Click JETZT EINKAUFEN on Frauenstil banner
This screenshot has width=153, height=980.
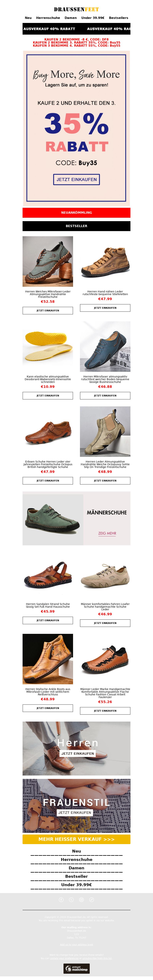coord(75,812)
